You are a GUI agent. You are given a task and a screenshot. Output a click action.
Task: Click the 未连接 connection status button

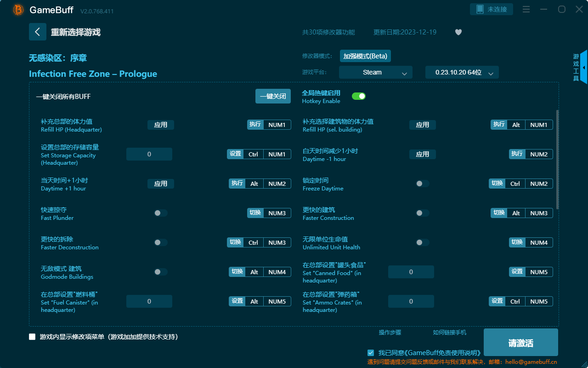click(x=492, y=9)
